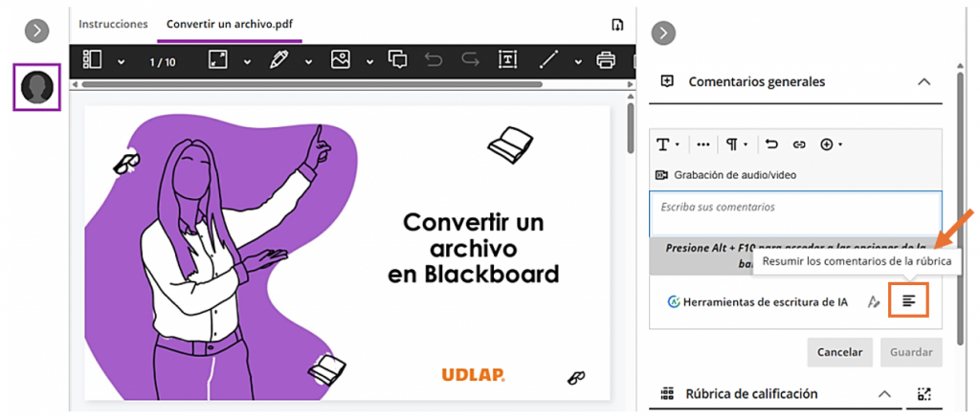980x420 pixels.
Task: Print the document using printer icon
Action: pyautogui.click(x=605, y=60)
